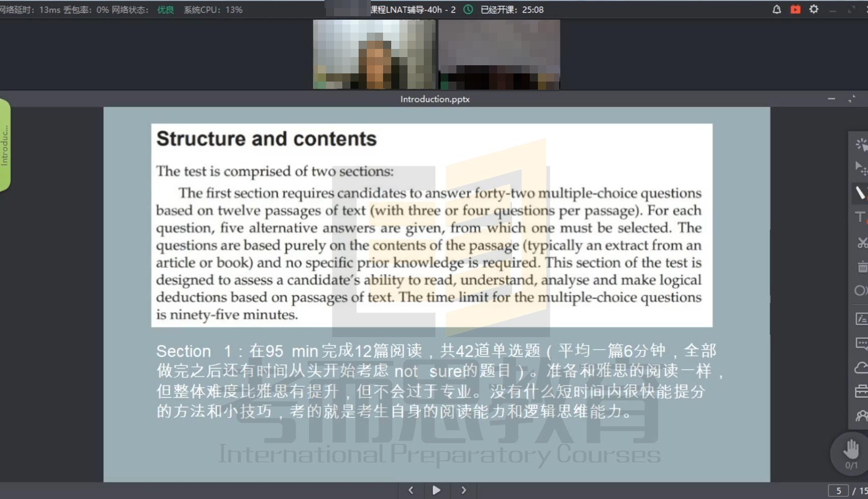Click the slide page number field
This screenshot has width=868, height=499.
click(x=838, y=491)
